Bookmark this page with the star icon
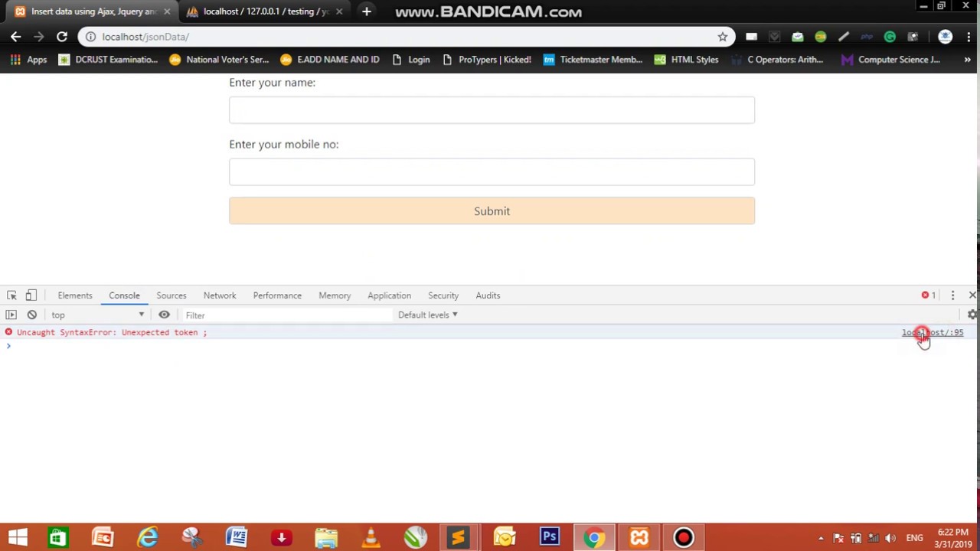This screenshot has width=980, height=551. click(723, 37)
